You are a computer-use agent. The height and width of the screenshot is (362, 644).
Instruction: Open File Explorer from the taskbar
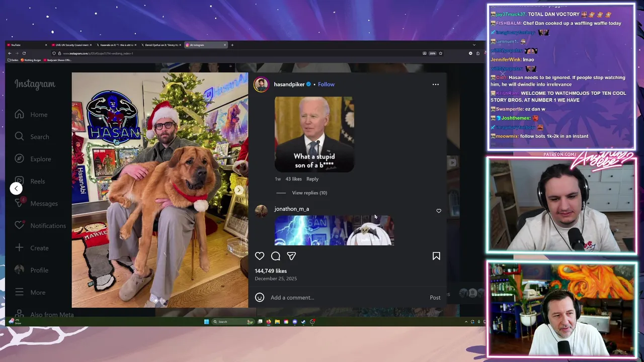[x=277, y=322]
